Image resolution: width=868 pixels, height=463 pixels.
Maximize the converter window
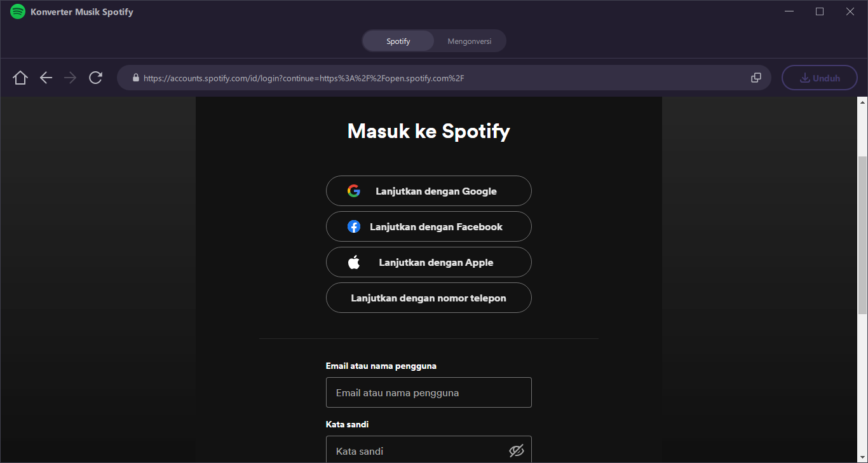pos(820,11)
